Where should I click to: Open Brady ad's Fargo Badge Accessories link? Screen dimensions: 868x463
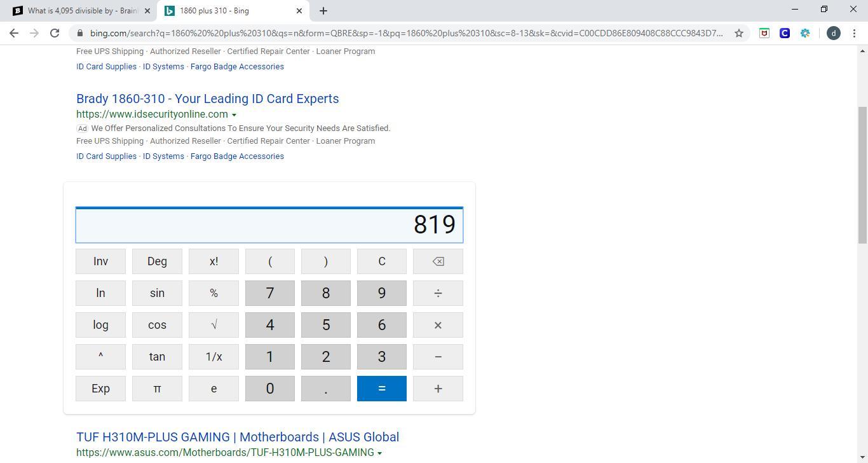tap(237, 156)
